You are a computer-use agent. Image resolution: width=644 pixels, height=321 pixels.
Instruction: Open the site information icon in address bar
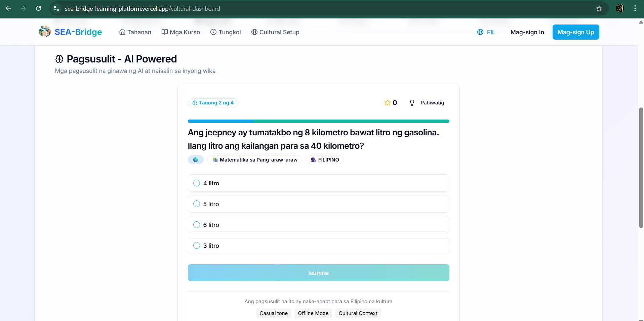56,8
